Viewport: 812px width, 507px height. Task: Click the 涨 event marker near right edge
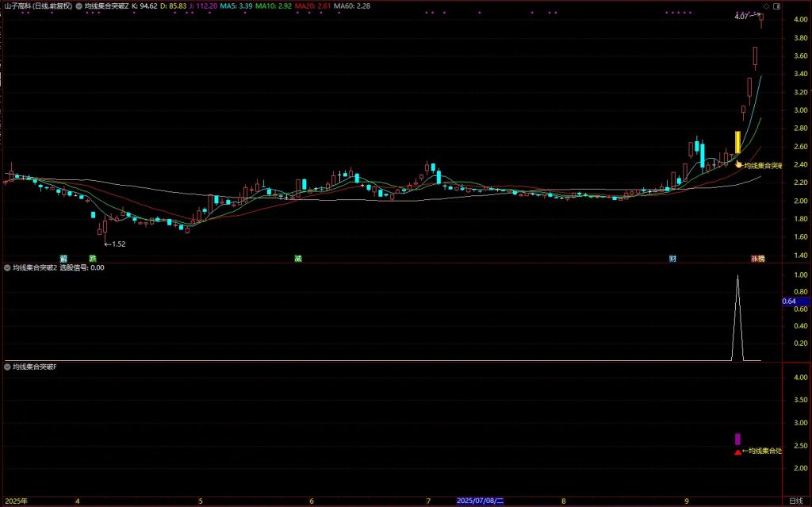point(756,258)
